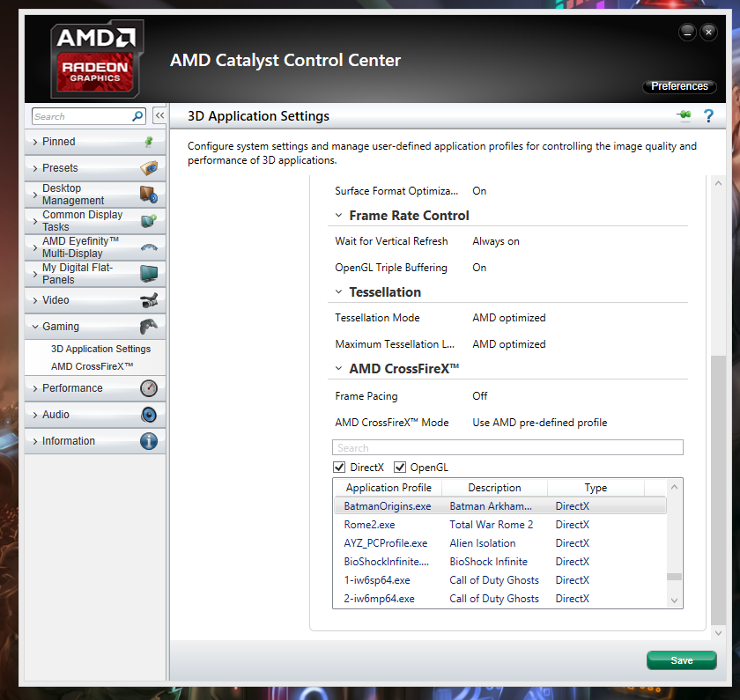The height and width of the screenshot is (700, 740).
Task: Click settings panel scrollbar up arrow
Action: (x=718, y=183)
